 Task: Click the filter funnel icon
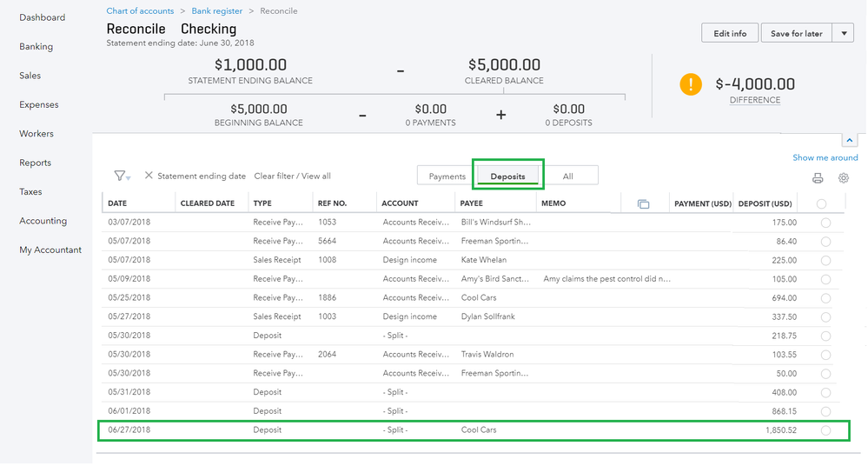[x=120, y=176]
